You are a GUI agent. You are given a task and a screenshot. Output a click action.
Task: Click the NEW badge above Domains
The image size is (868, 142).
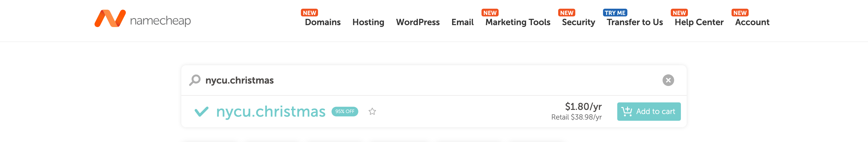pos(309,13)
